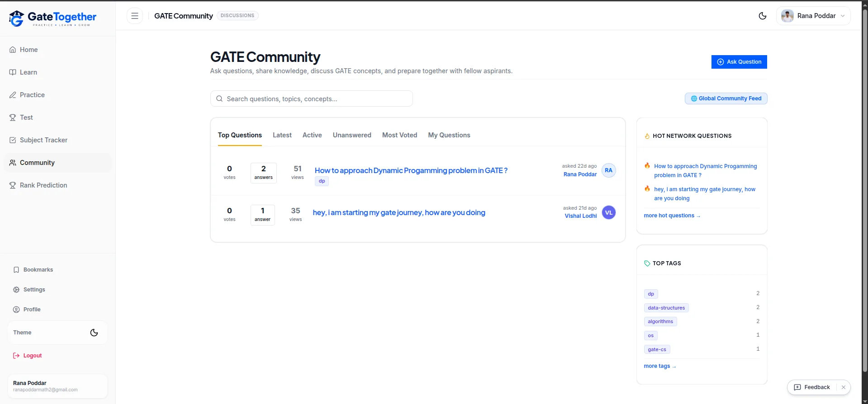The image size is (868, 404).
Task: Switch to dark mode via header moon icon
Action: (x=763, y=16)
